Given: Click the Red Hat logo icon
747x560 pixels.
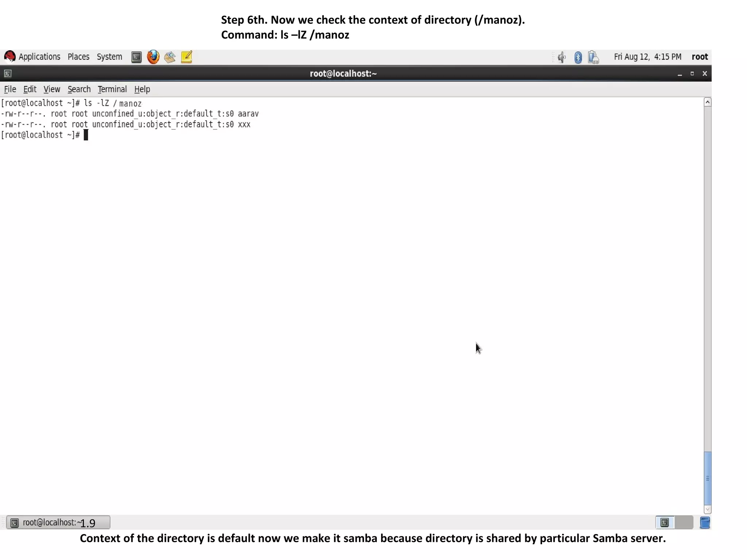Looking at the screenshot, I should 9,57.
